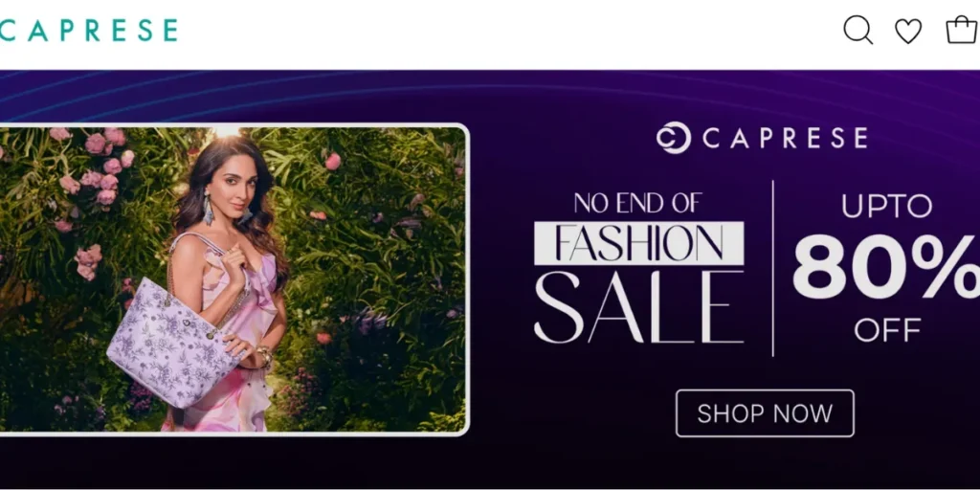Click the 80% discount figure
Image resolution: width=980 pixels, height=490 pixels.
(x=885, y=267)
